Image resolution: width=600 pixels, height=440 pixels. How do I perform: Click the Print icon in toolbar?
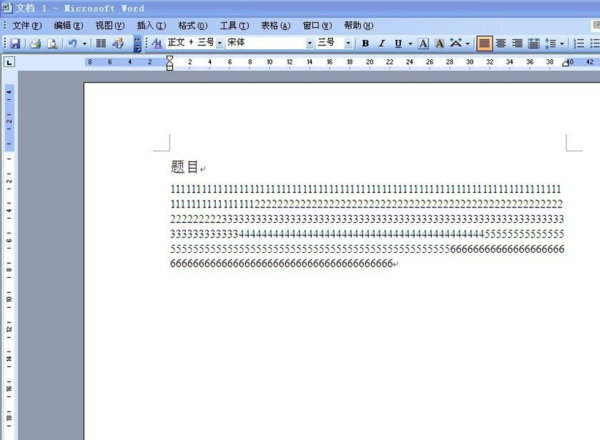(35, 43)
